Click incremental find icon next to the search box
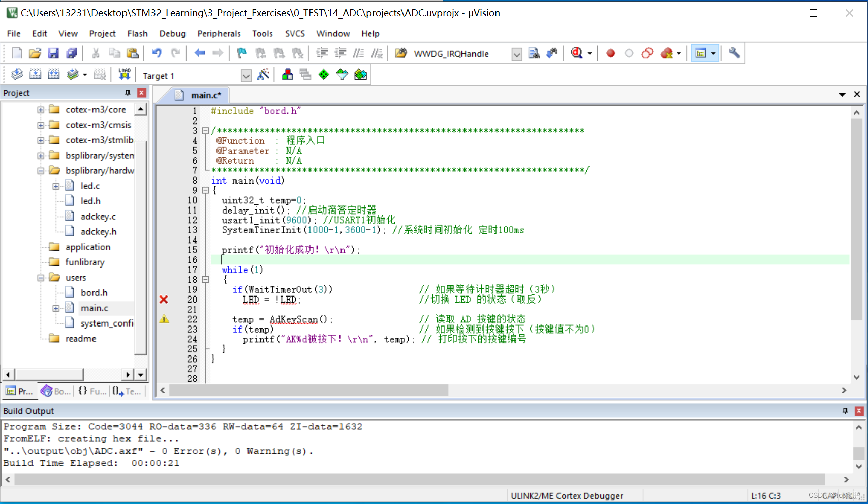Image resolution: width=868 pixels, height=504 pixels. coord(552,53)
